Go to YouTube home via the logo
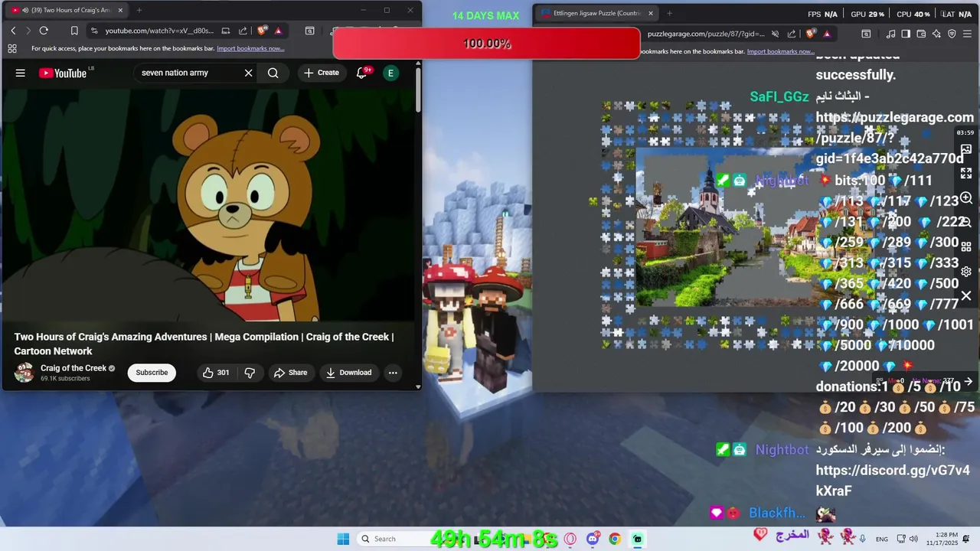 point(63,73)
